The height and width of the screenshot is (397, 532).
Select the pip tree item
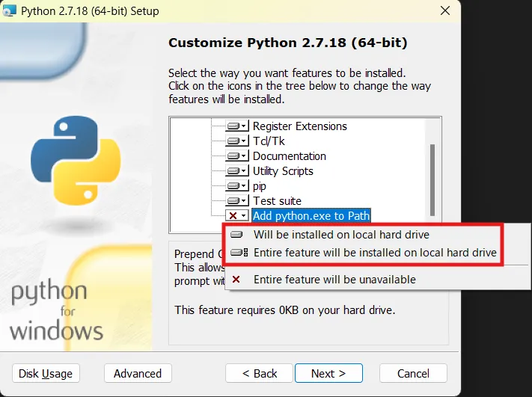260,185
